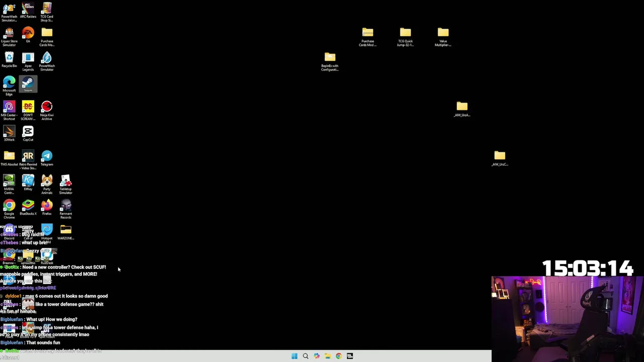Select Value Multiplier folder

click(443, 37)
